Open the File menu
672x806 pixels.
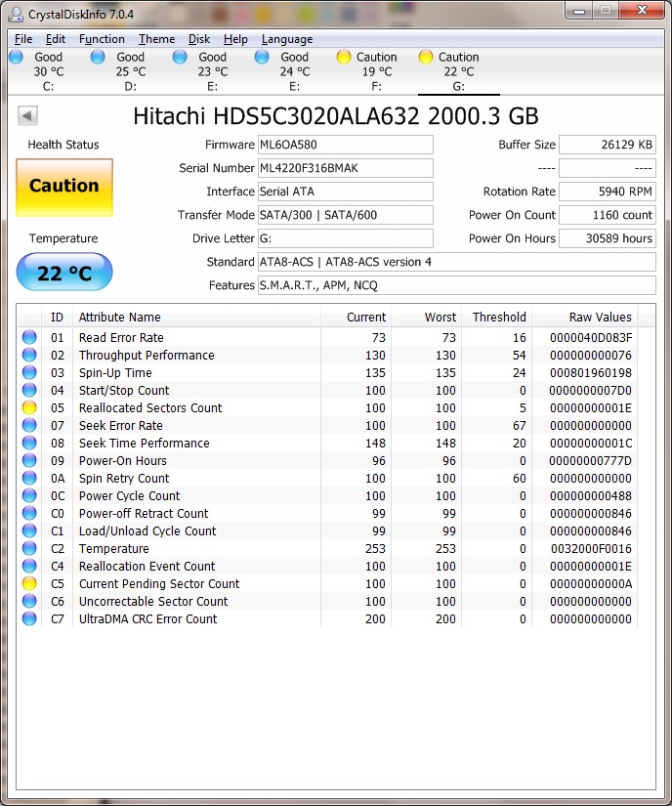(23, 39)
